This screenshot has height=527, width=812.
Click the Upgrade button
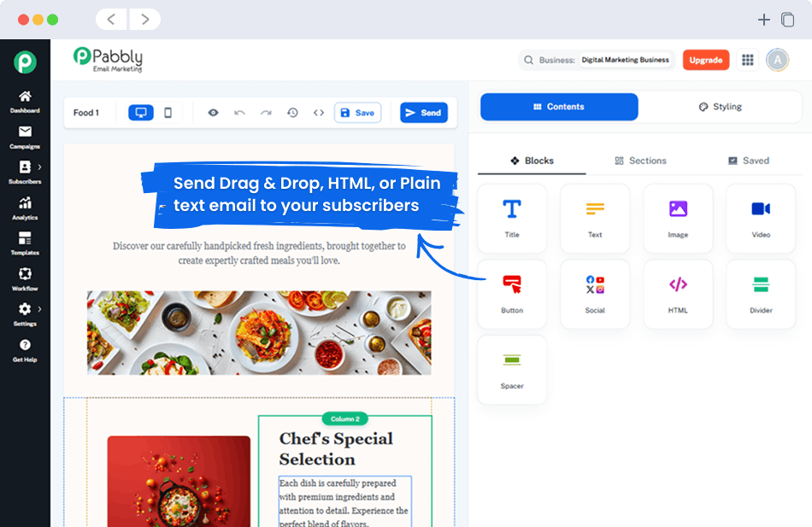coord(706,60)
